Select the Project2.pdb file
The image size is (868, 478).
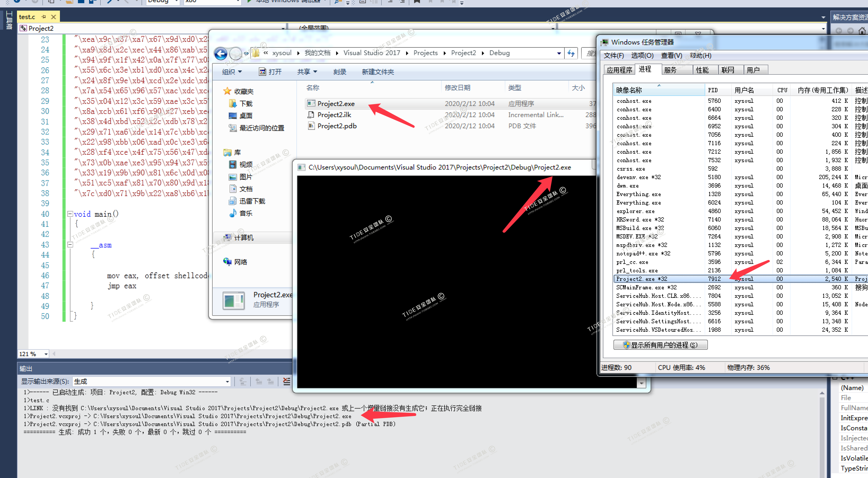tap(337, 126)
